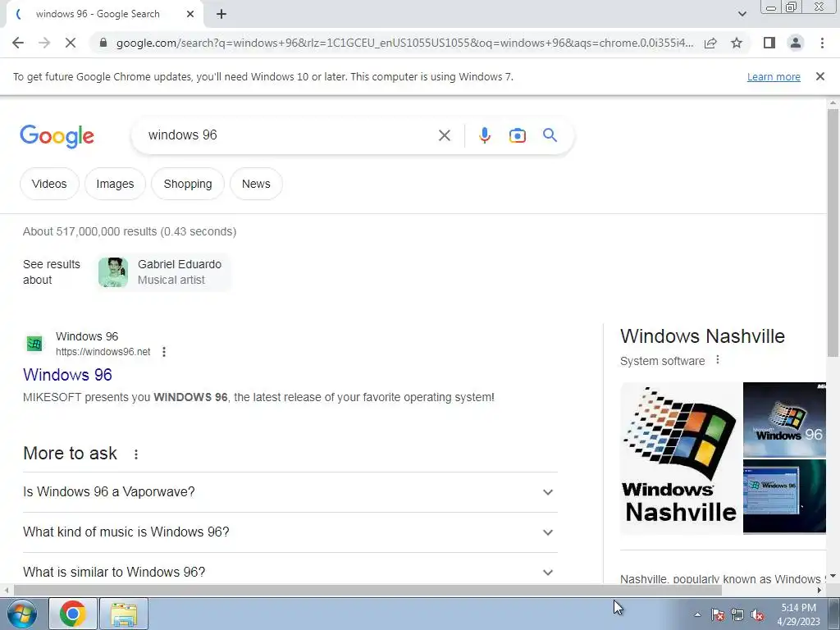The image size is (840, 630).
Task: Click the https://windows96.net URL text
Action: (103, 352)
